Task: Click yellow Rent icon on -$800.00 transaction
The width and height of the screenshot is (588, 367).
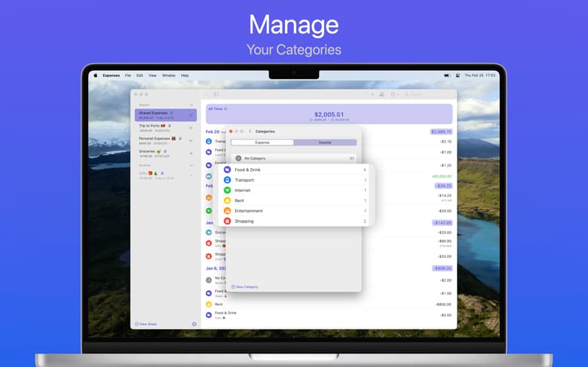Action: click(209, 304)
